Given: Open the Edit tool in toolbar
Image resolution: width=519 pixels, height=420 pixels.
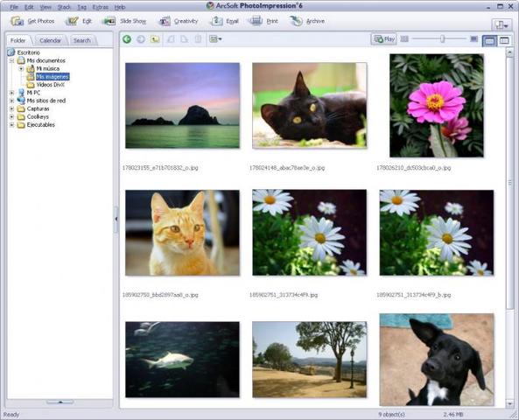Looking at the screenshot, I should coord(79,21).
